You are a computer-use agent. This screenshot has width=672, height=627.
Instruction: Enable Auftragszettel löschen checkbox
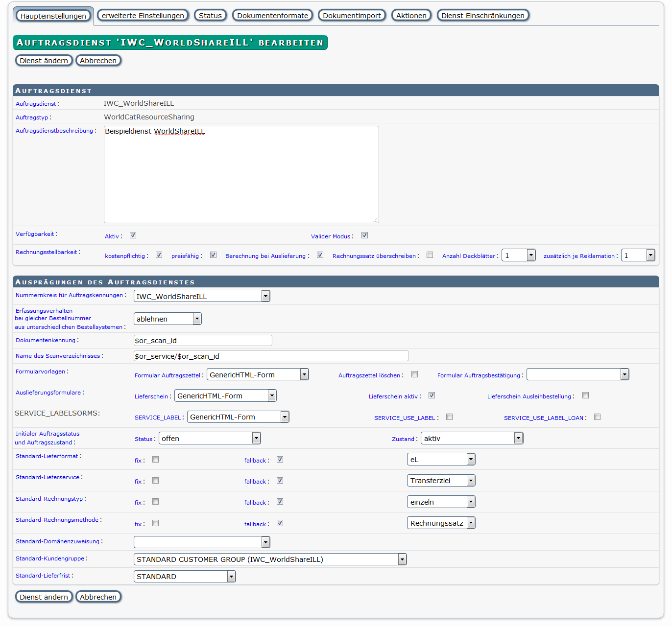coord(414,374)
